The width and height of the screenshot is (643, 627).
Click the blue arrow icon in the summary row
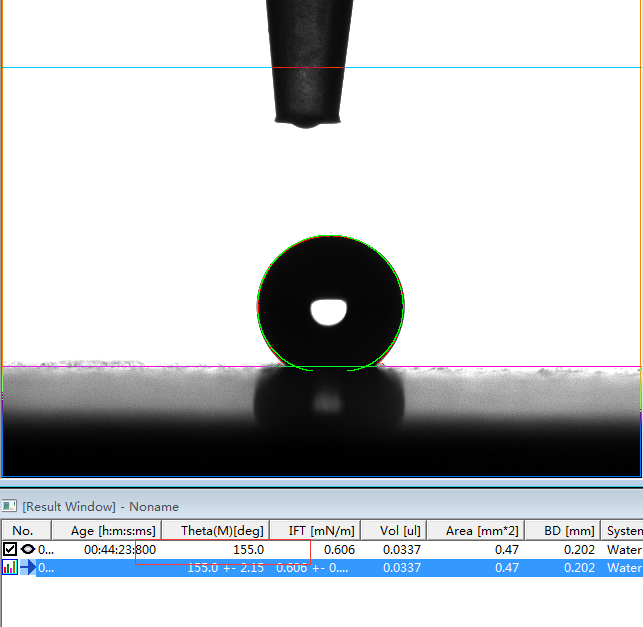click(x=28, y=568)
